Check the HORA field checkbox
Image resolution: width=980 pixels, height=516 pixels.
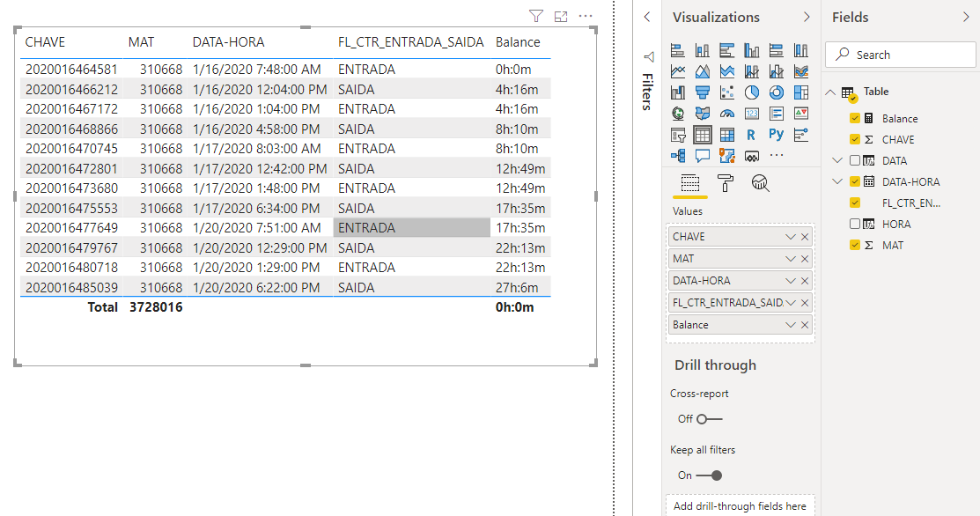click(854, 224)
